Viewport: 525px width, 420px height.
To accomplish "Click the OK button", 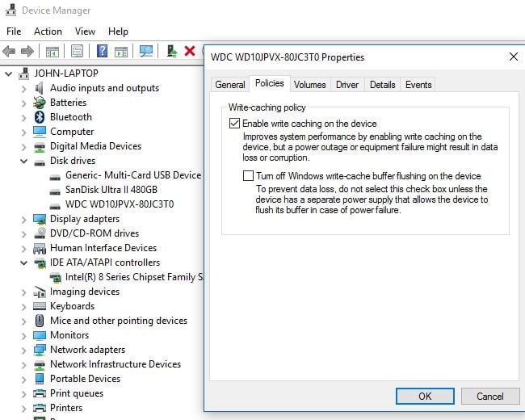I will pyautogui.click(x=425, y=397).
